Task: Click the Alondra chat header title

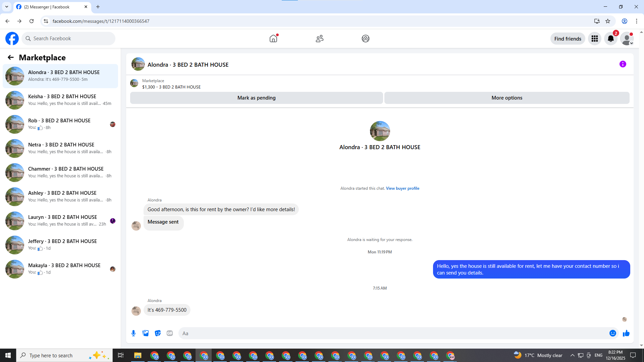Action: pyautogui.click(x=188, y=65)
